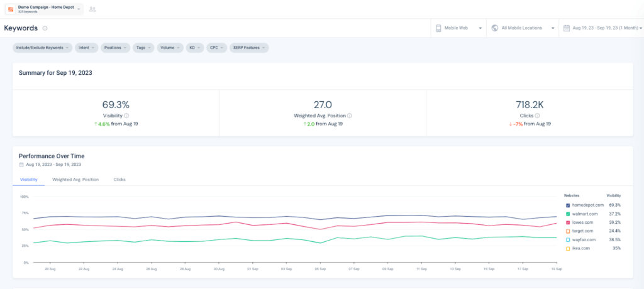
Task: Open the team members icon beside the campaign
Action: coord(92,9)
